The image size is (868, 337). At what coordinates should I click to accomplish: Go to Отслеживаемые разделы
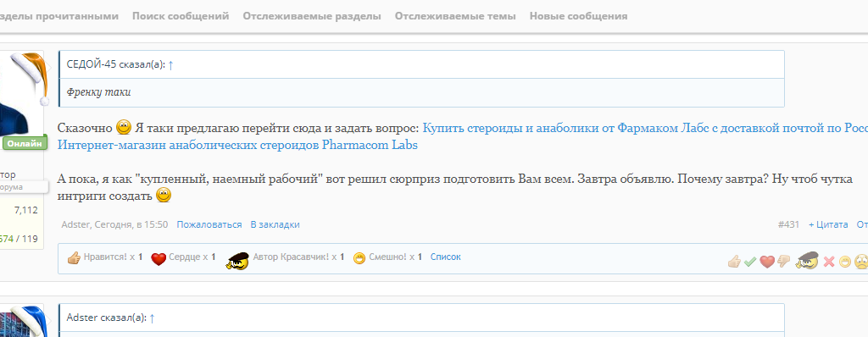[x=312, y=16]
